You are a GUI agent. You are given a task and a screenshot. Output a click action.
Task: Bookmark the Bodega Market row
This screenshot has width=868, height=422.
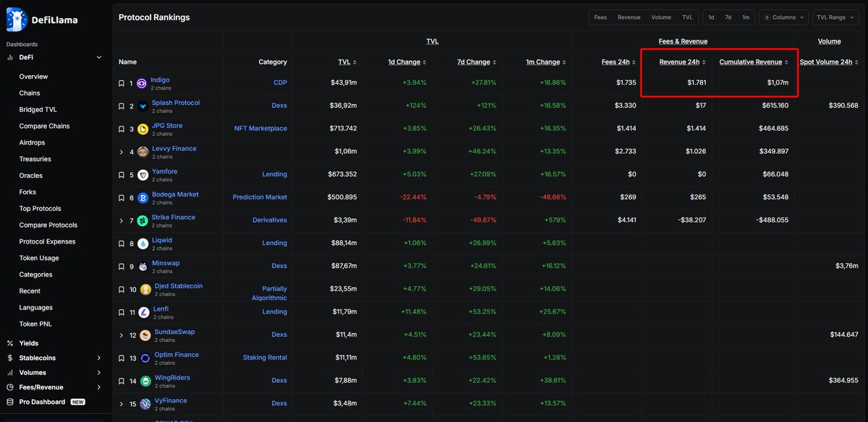tap(122, 198)
